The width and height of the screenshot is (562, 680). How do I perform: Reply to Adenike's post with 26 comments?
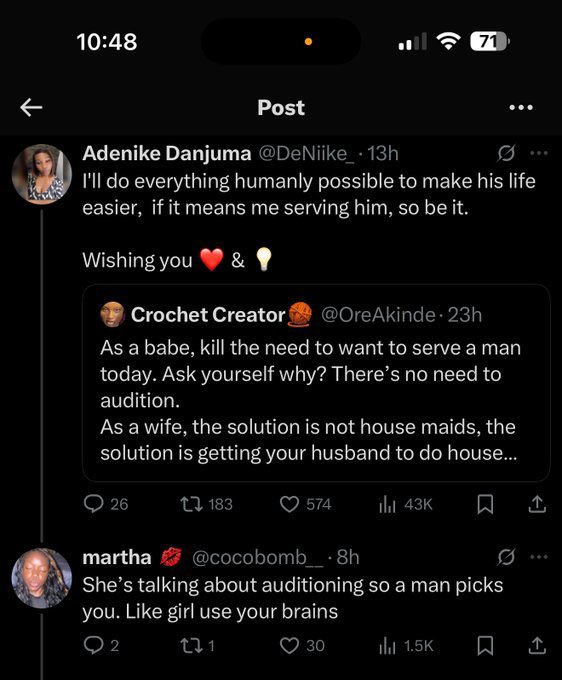106,504
